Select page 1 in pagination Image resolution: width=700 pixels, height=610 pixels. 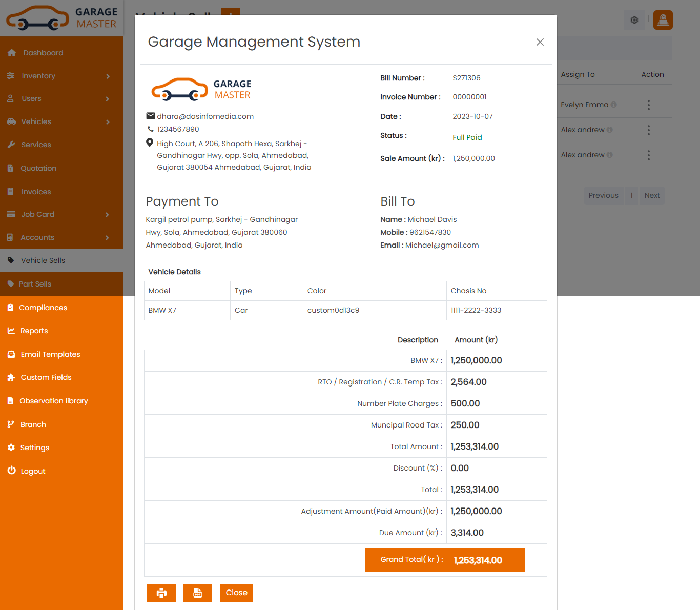pyautogui.click(x=631, y=195)
